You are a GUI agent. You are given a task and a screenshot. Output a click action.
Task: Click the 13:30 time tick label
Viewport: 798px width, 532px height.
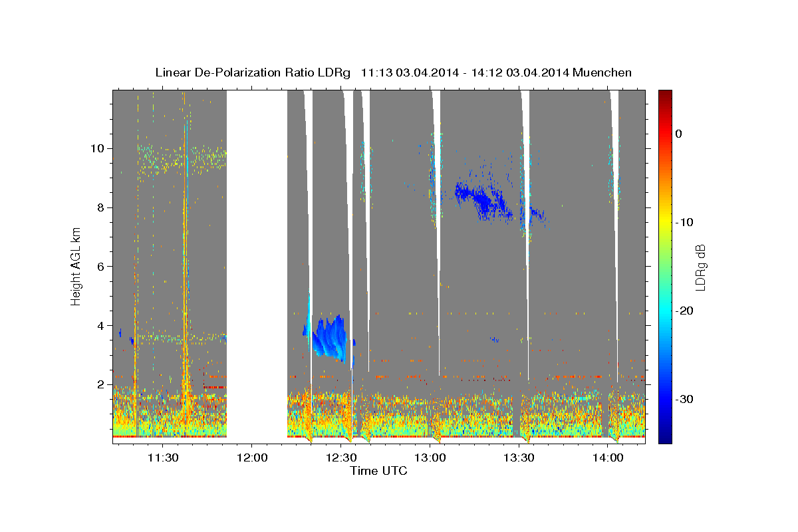click(519, 458)
